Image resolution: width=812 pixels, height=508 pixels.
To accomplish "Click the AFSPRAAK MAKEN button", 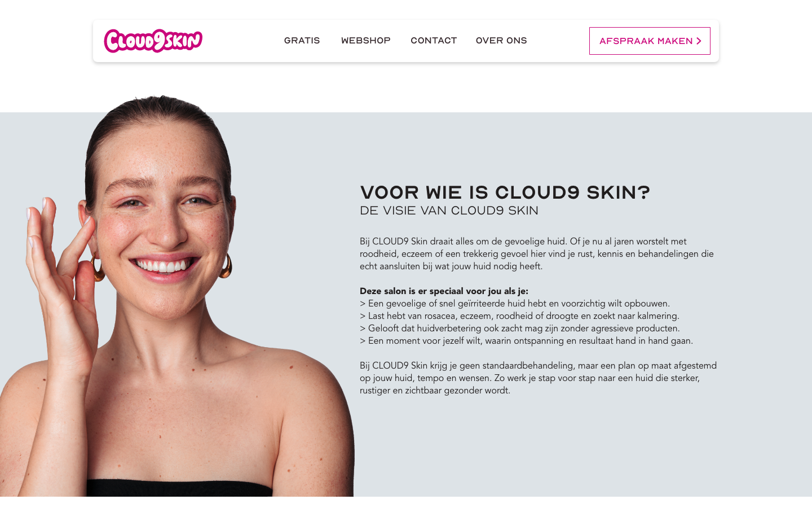I will (x=650, y=41).
